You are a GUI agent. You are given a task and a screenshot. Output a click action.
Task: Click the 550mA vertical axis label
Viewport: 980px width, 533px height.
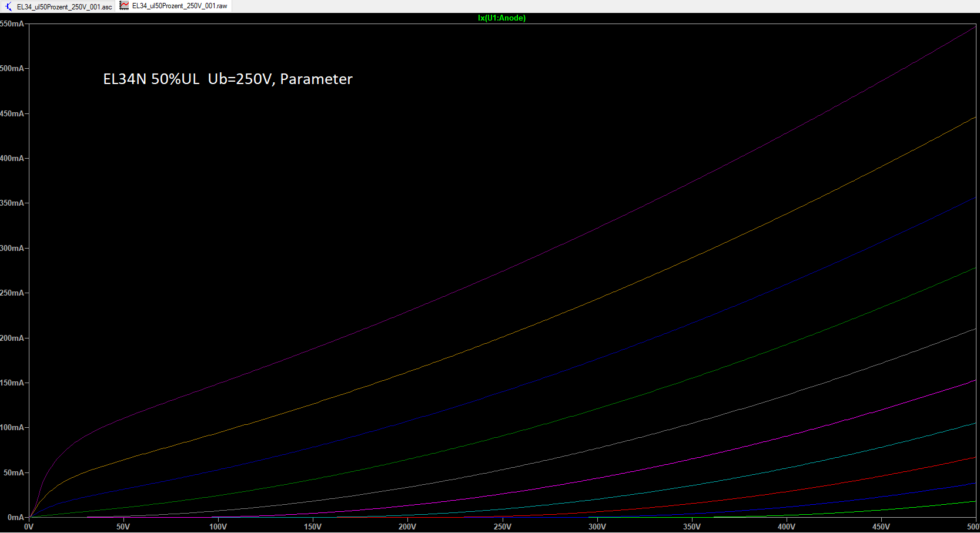click(x=12, y=24)
